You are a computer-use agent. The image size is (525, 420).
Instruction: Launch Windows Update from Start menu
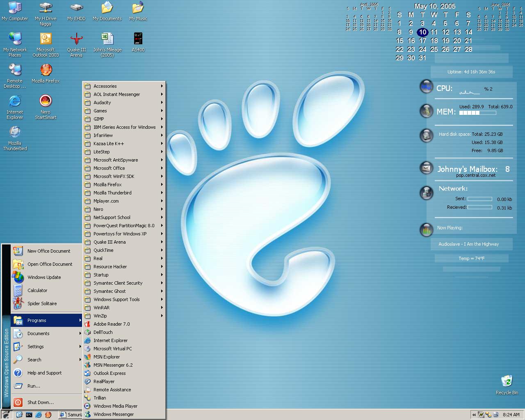click(x=47, y=277)
